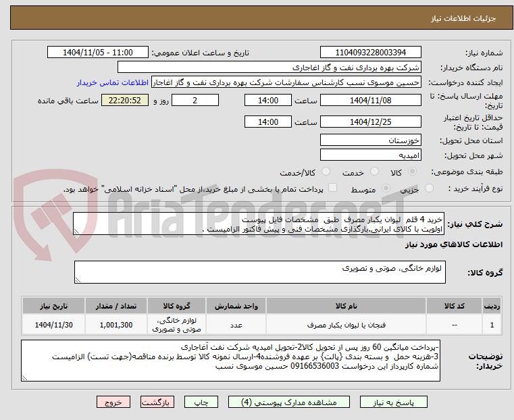Click the گروه کالا text area
The height and width of the screenshot is (420, 514).
click(x=259, y=272)
